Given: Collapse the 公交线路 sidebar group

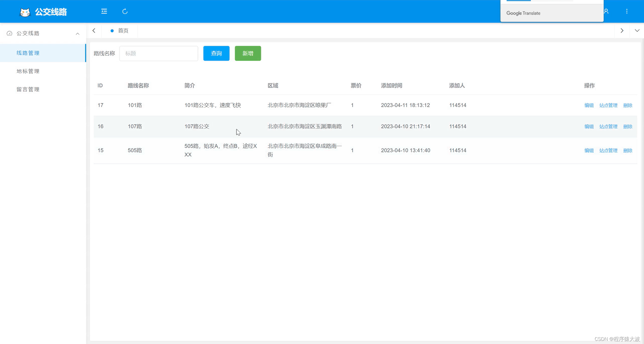Looking at the screenshot, I should 77,34.
